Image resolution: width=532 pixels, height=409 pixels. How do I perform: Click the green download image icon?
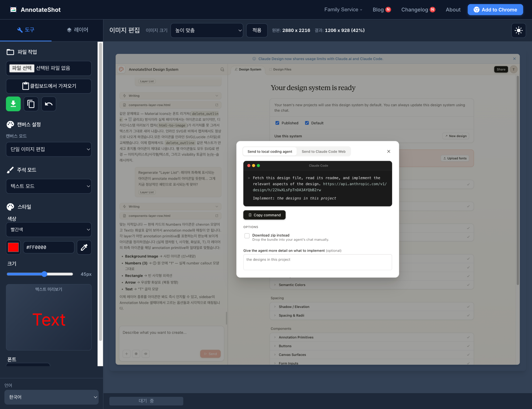pos(13,104)
